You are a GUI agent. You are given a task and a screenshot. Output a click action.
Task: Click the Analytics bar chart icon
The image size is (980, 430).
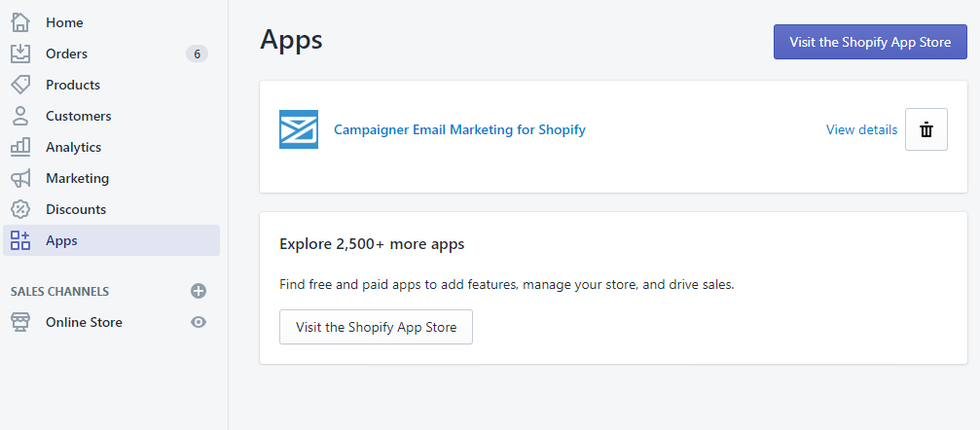click(20, 147)
